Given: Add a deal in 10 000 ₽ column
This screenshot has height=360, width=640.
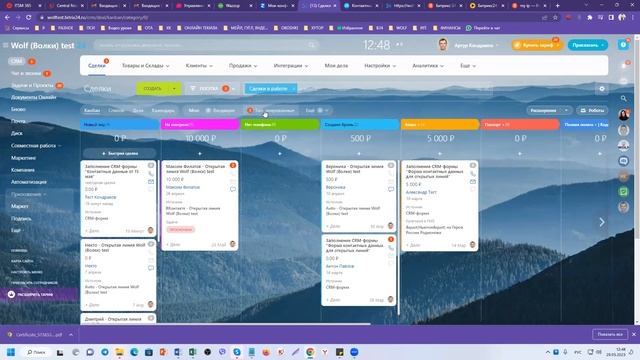Looking at the screenshot, I should pyautogui.click(x=200, y=153).
